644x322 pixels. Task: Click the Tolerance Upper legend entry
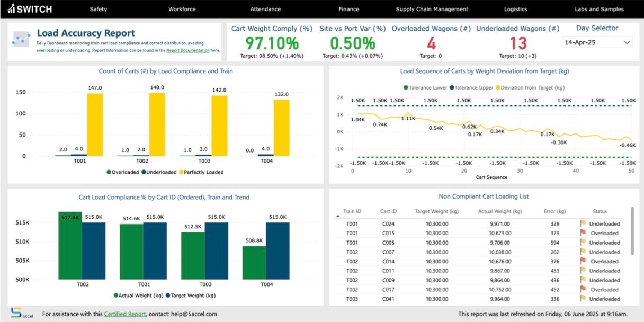coord(471,87)
